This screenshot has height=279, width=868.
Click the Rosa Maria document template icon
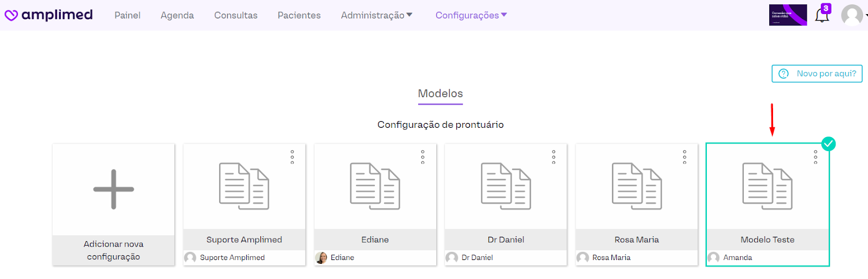[x=637, y=186]
